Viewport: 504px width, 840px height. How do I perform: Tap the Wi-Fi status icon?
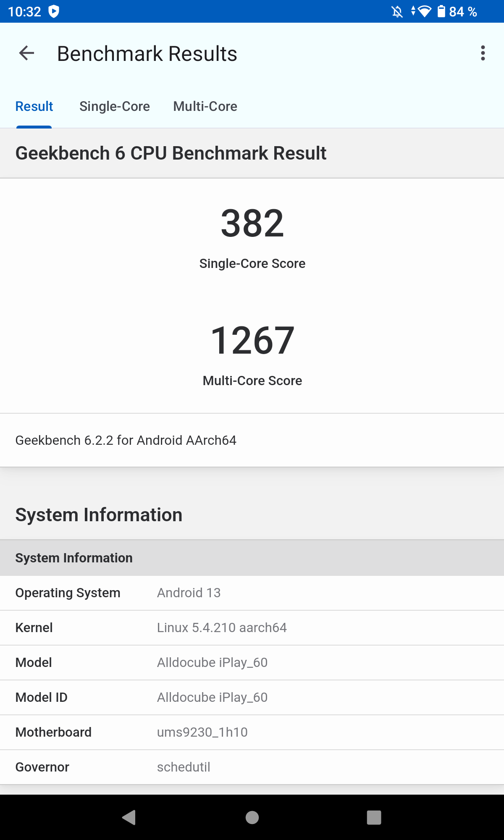(425, 11)
